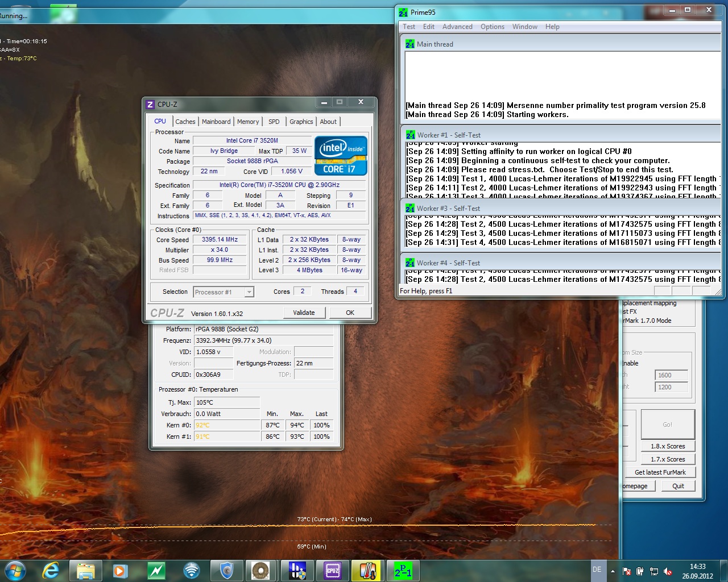Image resolution: width=728 pixels, height=582 pixels.
Task: Open the Windows Start menu orb
Action: coord(15,570)
